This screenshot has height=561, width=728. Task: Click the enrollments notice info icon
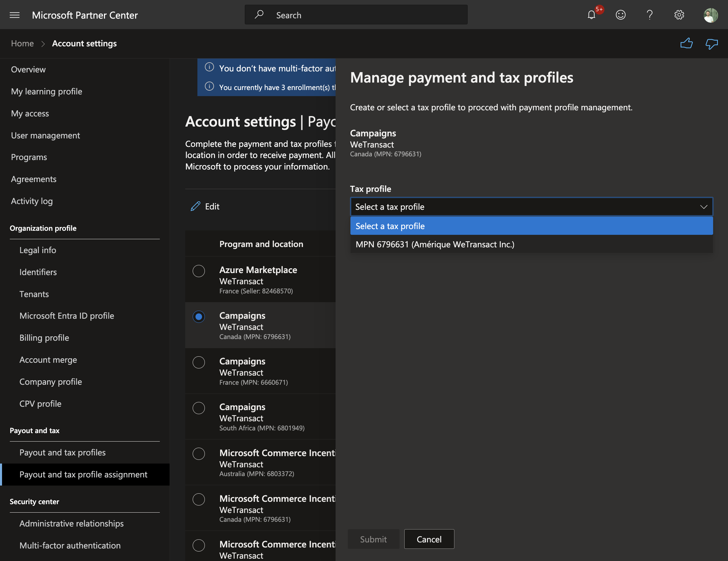(x=210, y=87)
